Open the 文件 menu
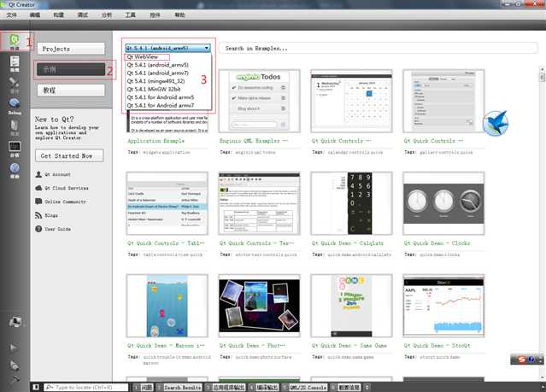Screen dimensions: 546x392 point(12,15)
